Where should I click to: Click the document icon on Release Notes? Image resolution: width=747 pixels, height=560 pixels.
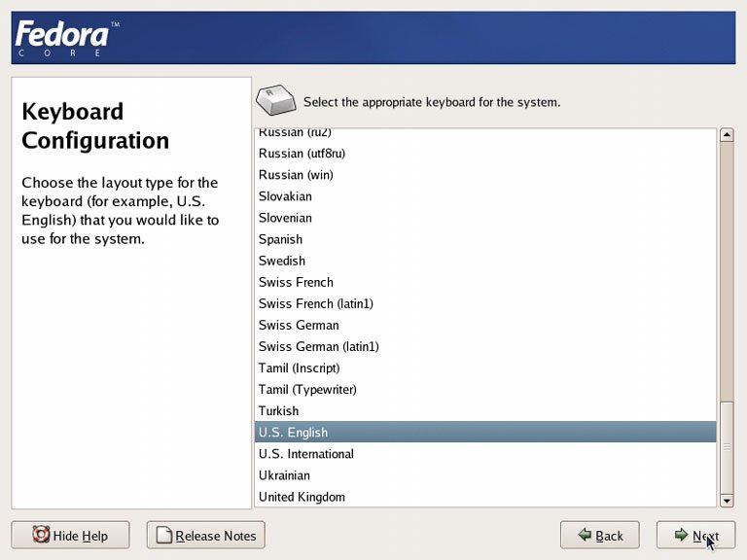(x=163, y=535)
